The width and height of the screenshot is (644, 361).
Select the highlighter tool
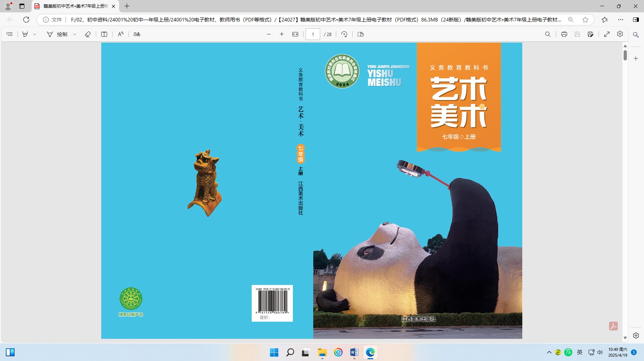(x=25, y=34)
